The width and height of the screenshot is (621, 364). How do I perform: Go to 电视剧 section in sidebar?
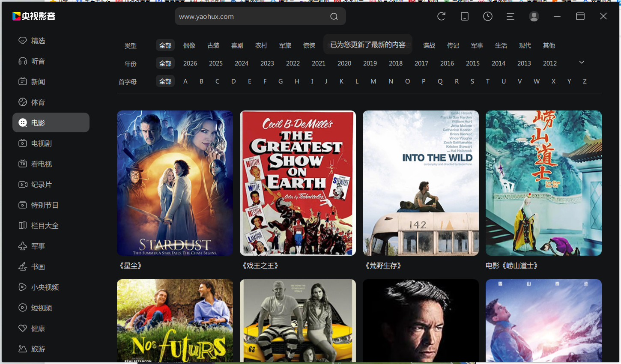coord(41,143)
